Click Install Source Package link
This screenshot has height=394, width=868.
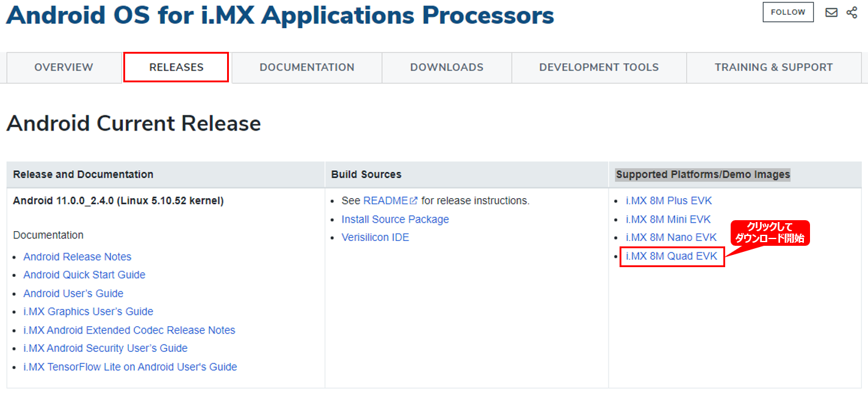395,219
